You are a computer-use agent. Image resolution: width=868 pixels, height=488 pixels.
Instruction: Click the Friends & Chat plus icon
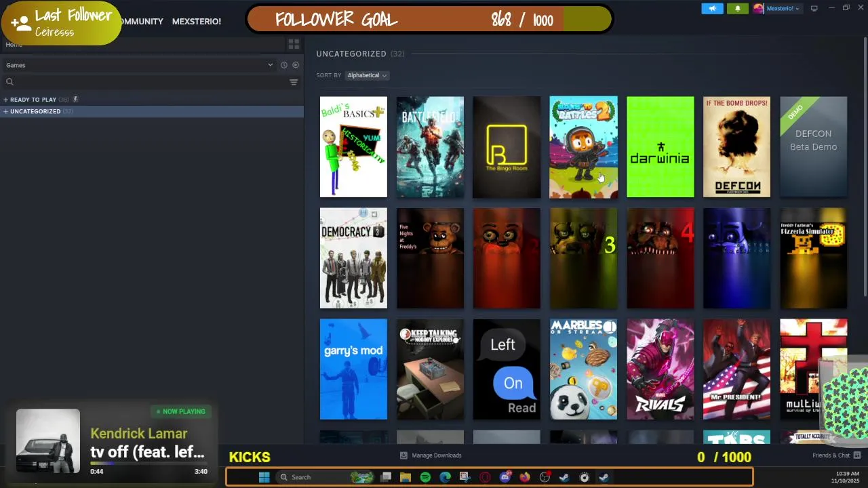click(857, 455)
